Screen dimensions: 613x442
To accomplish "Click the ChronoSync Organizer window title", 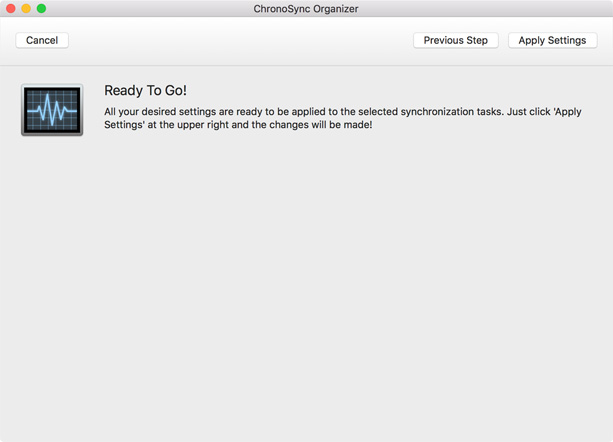I will pos(306,9).
